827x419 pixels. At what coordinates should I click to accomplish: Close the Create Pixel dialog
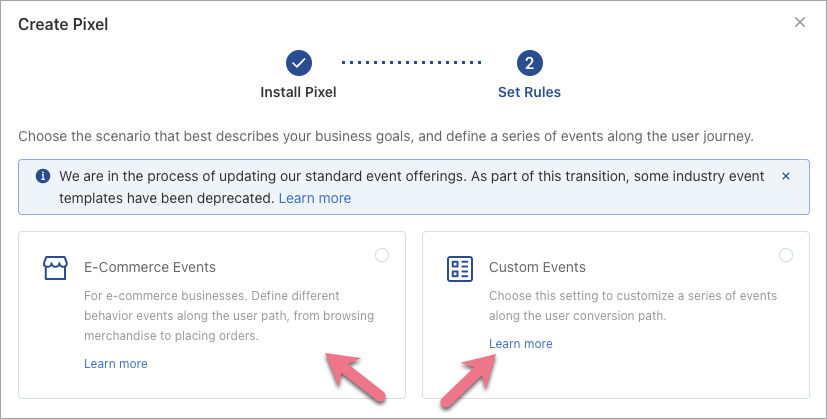click(799, 22)
